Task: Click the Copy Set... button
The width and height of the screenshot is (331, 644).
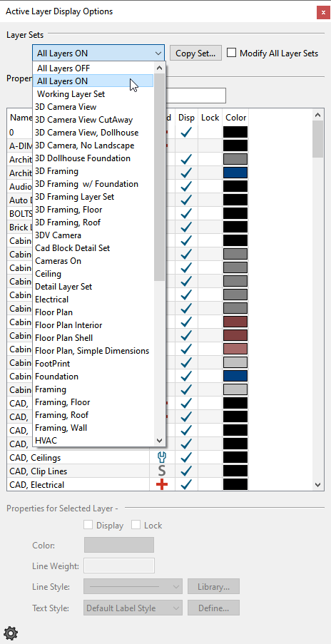Action: point(195,53)
